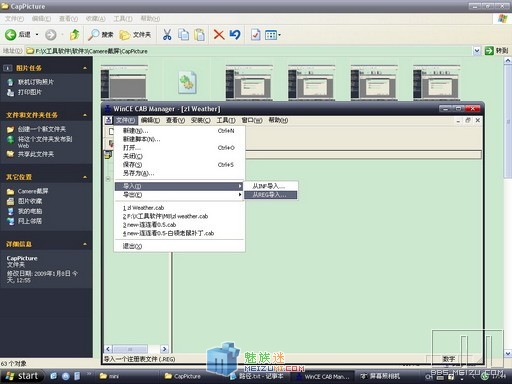Open My Computer link in Other Places
Image resolution: width=512 pixels, height=384 pixels.
click(30, 211)
